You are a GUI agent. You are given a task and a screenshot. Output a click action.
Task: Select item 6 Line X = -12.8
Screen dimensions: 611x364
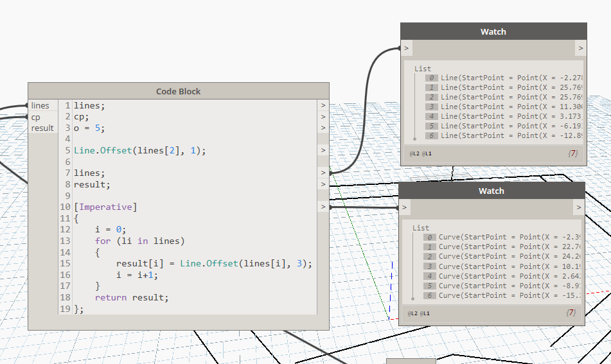[x=504, y=135]
